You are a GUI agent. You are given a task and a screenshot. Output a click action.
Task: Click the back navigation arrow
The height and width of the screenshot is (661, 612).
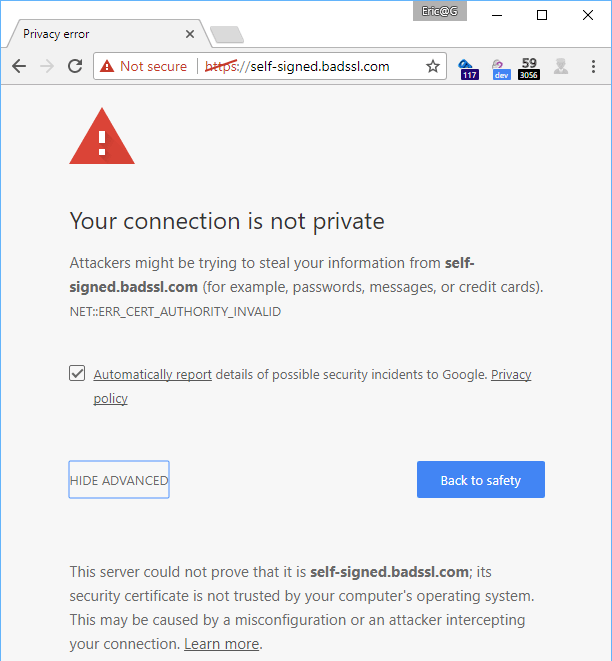pyautogui.click(x=19, y=66)
